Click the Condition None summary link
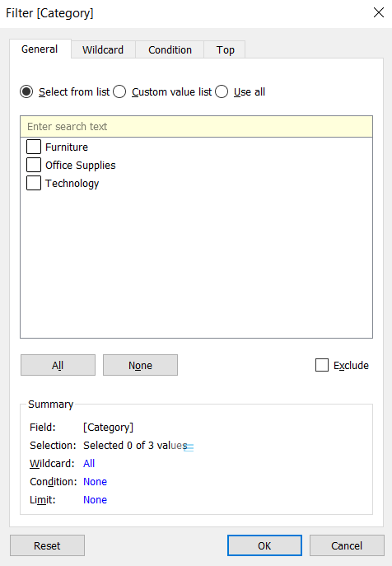Image resolution: width=392 pixels, height=566 pixels. (95, 481)
